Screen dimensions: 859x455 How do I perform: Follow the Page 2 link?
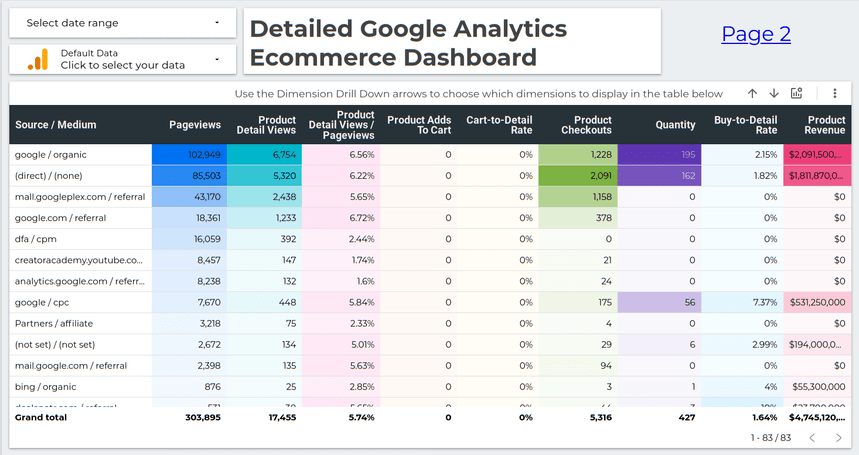[756, 34]
